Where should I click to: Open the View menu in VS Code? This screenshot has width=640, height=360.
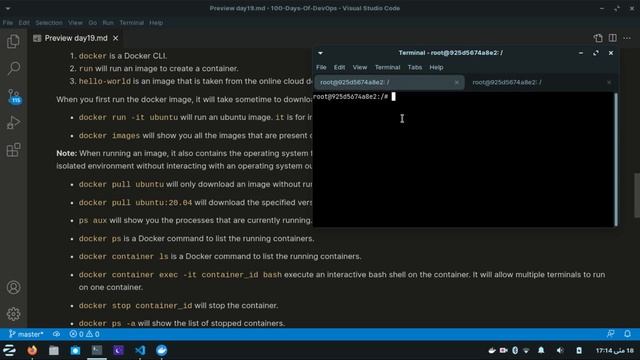(75, 23)
